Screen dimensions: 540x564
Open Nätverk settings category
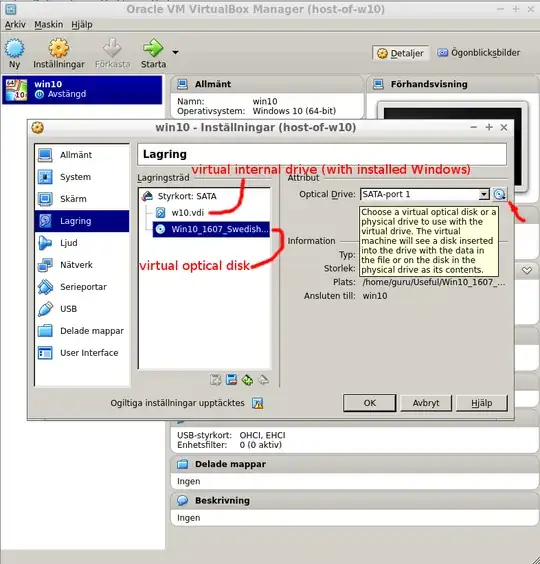[x=82, y=265]
